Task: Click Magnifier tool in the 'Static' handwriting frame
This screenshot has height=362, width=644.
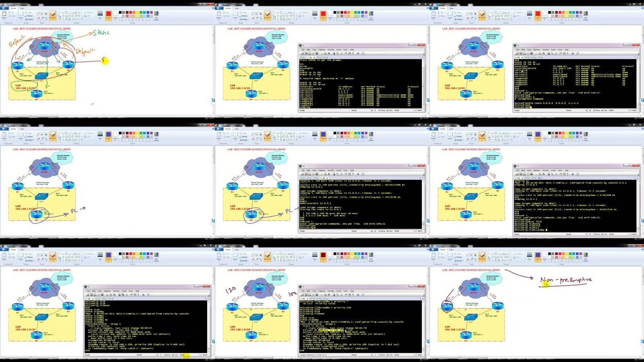Action: [x=46, y=17]
